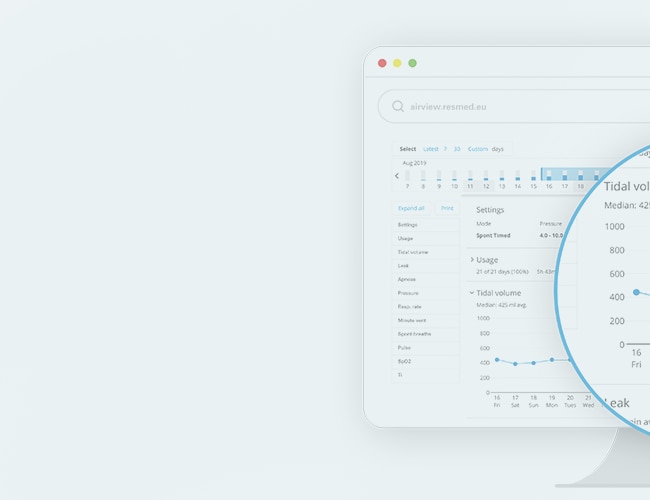Click the Expand all button
This screenshot has width=650, height=500.
tap(411, 208)
